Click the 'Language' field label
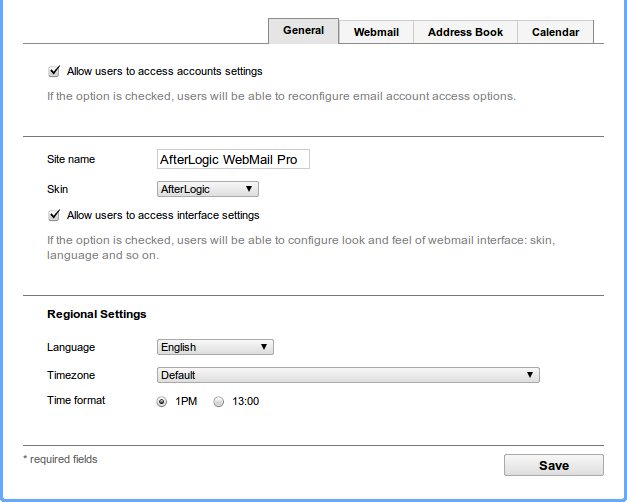Viewport: 627px width, 502px height. [71, 347]
